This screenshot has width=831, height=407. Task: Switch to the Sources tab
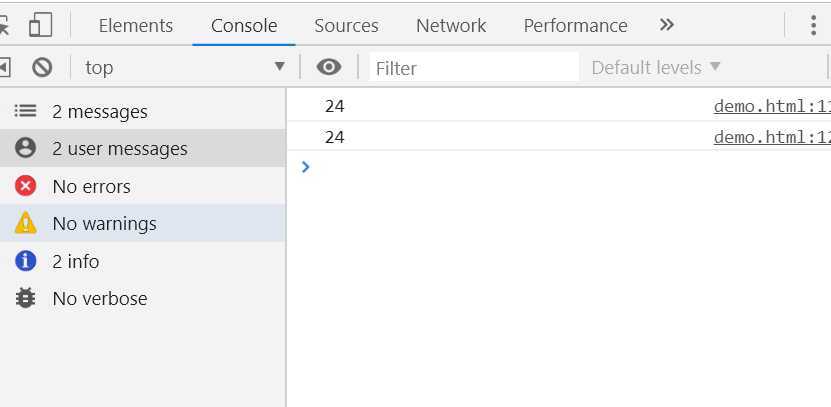click(346, 25)
